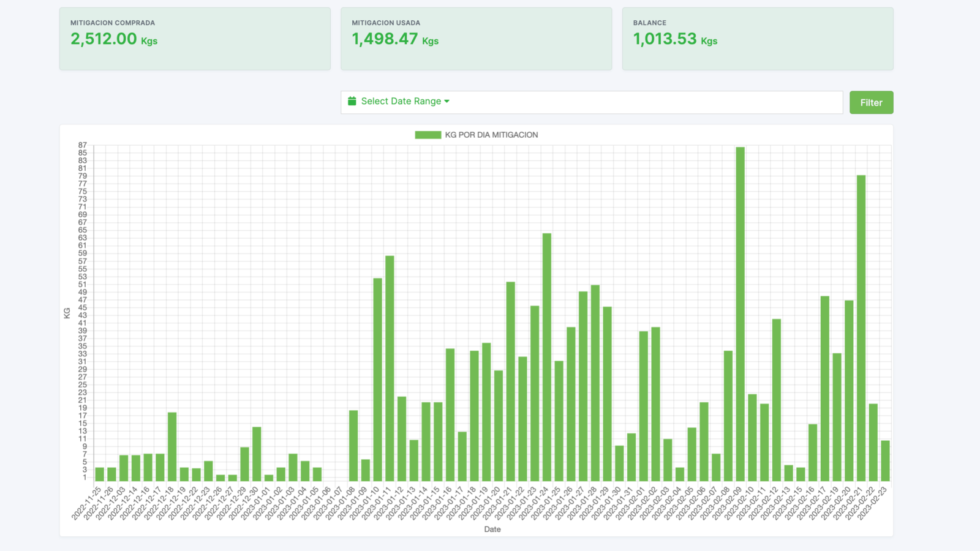
Task: Click the y-axis tick label 45
Action: (83, 307)
